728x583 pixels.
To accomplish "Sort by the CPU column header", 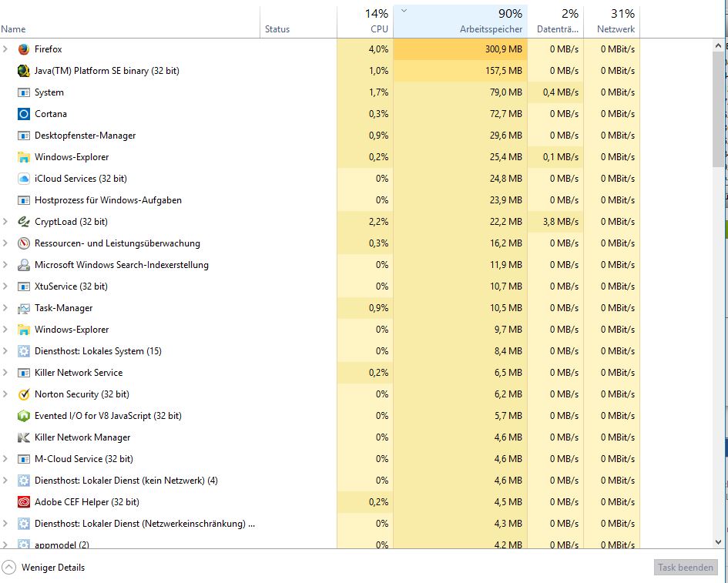I will (365, 22).
